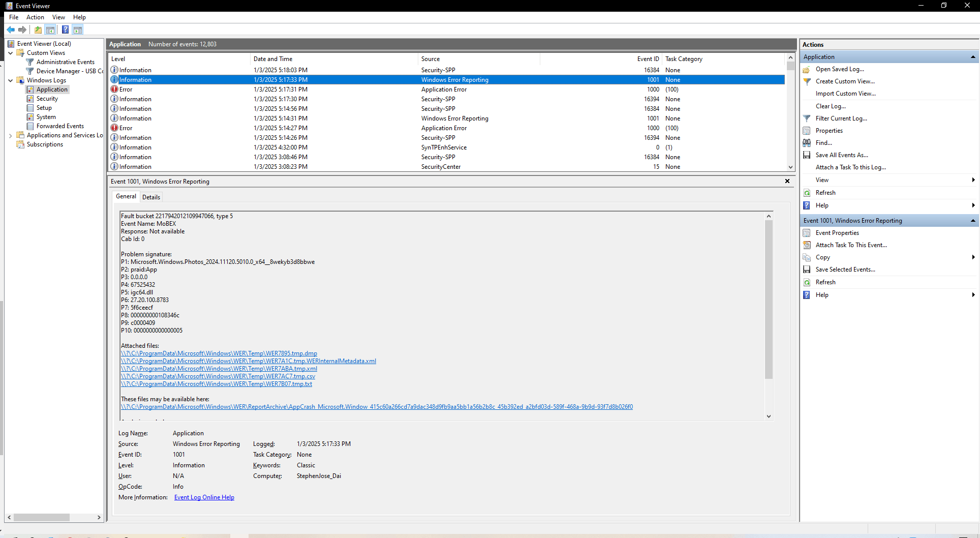This screenshot has height=538, width=980.
Task: Switch to the Details tab
Action: [x=151, y=197]
